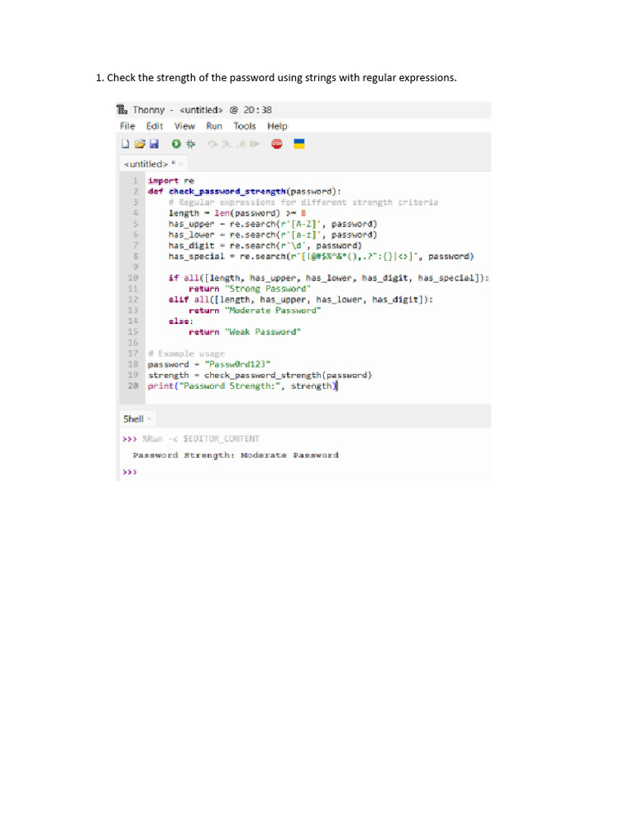Click the 'Regular expressions' comment line
This screenshot has height=840, width=630.
click(304, 202)
